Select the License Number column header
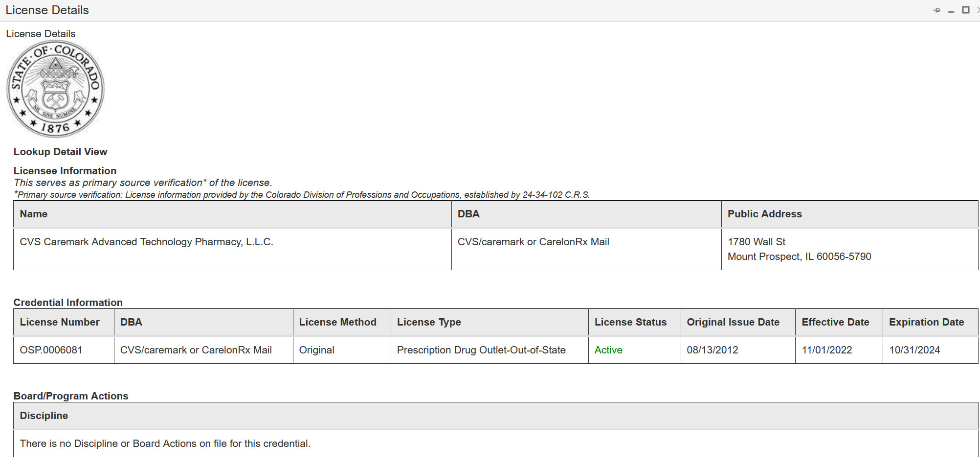This screenshot has height=468, width=980. 60,322
